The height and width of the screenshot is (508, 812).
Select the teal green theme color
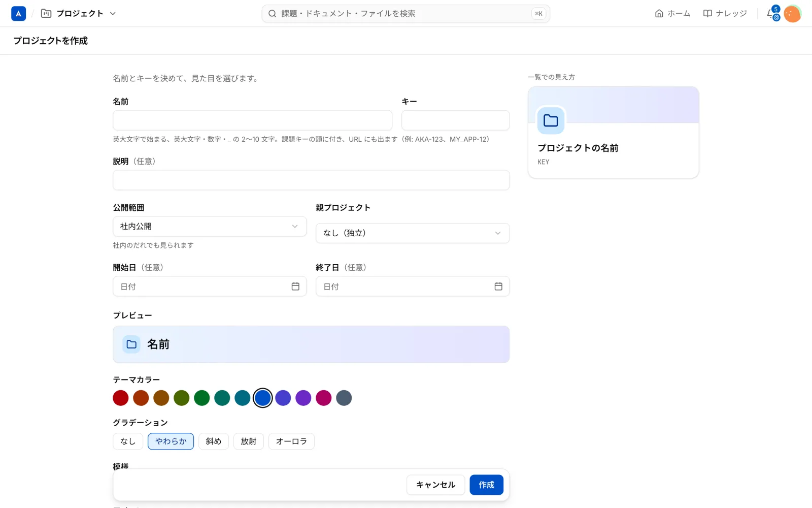click(222, 398)
